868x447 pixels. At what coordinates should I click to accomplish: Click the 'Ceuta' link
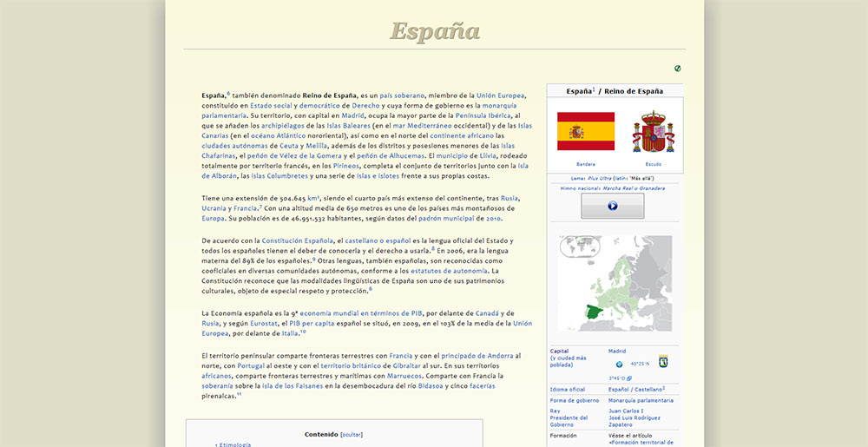288,146
